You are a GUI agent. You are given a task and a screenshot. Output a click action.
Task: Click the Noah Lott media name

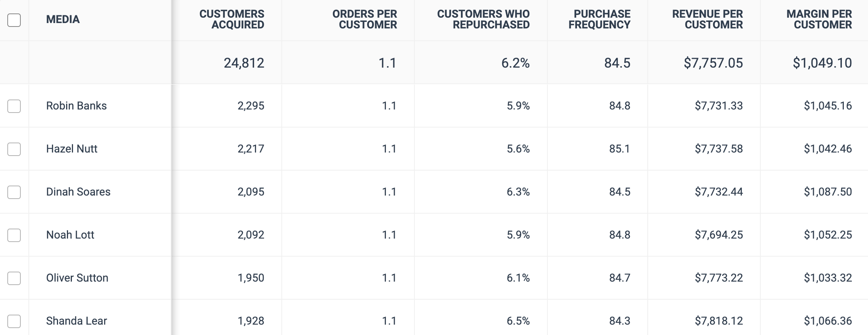(x=70, y=235)
